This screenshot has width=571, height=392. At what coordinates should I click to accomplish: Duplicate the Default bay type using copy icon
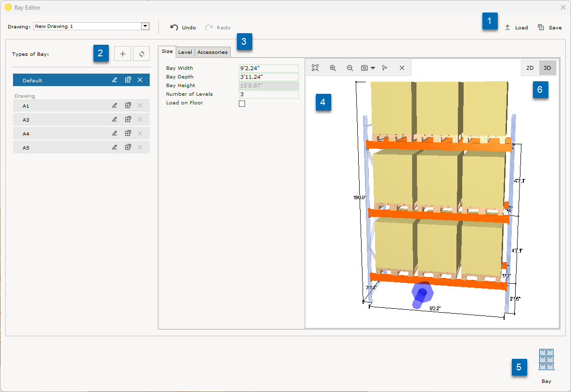128,80
